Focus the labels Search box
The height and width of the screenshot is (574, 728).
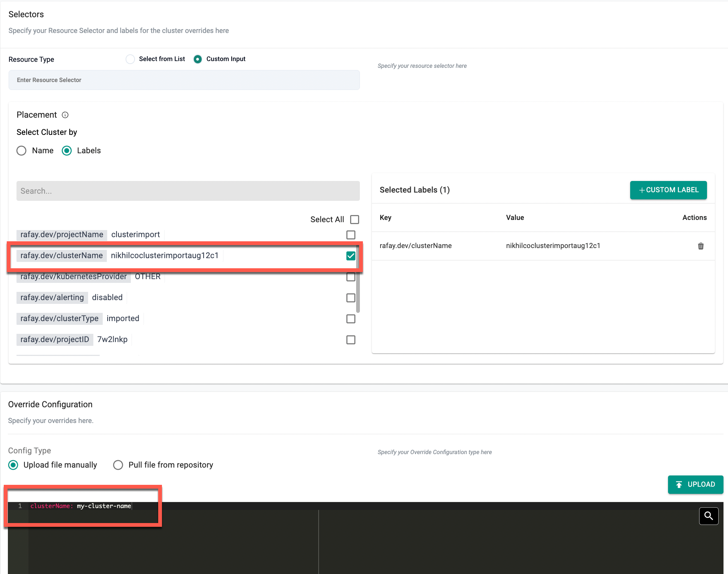[188, 191]
